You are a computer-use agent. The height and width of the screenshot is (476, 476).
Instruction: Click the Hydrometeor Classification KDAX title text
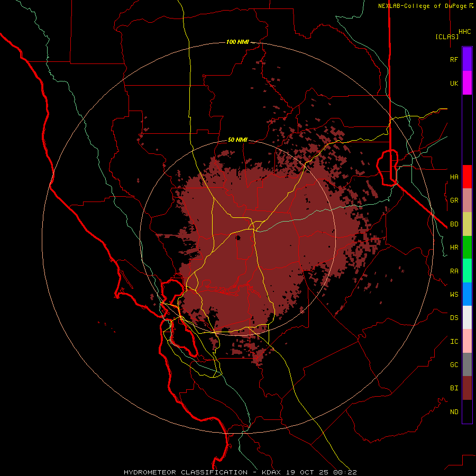pyautogui.click(x=240, y=472)
